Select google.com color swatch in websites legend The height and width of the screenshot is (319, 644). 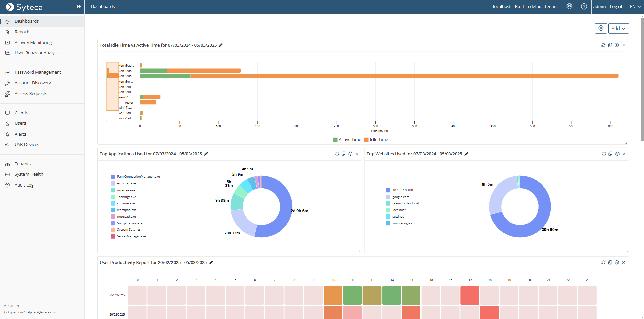click(388, 197)
